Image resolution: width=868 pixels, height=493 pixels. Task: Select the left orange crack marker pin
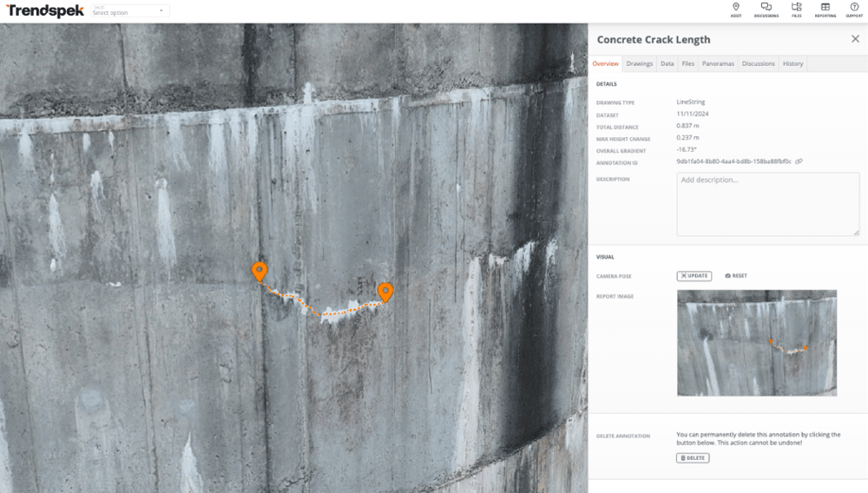259,272
